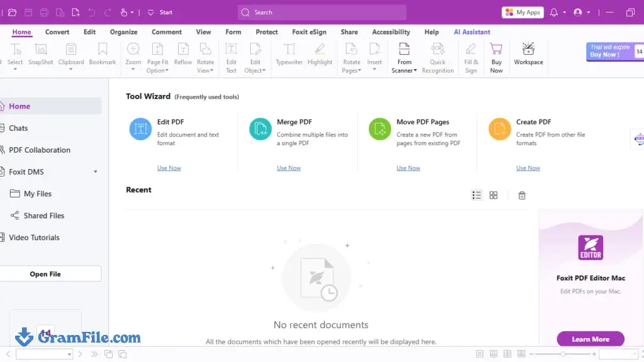Go to the last page arrow

coord(94,354)
